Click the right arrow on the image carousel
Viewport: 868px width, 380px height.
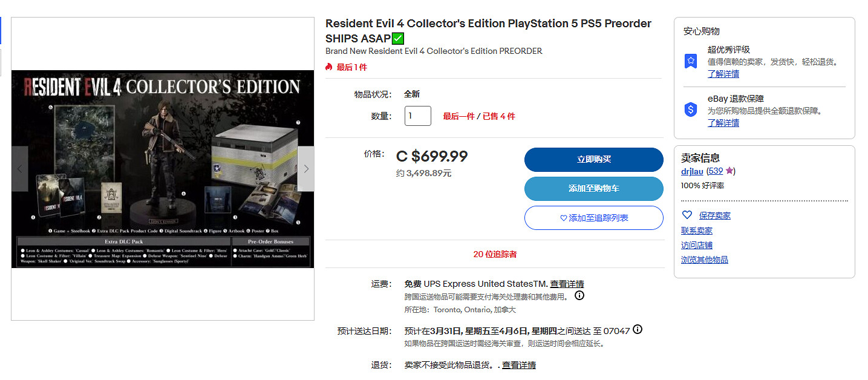click(x=306, y=169)
